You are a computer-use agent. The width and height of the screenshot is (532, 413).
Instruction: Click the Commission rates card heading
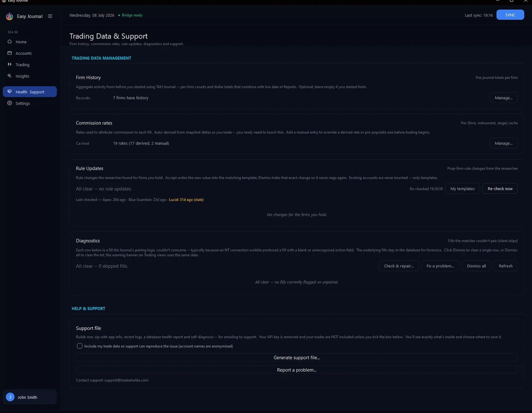point(94,123)
